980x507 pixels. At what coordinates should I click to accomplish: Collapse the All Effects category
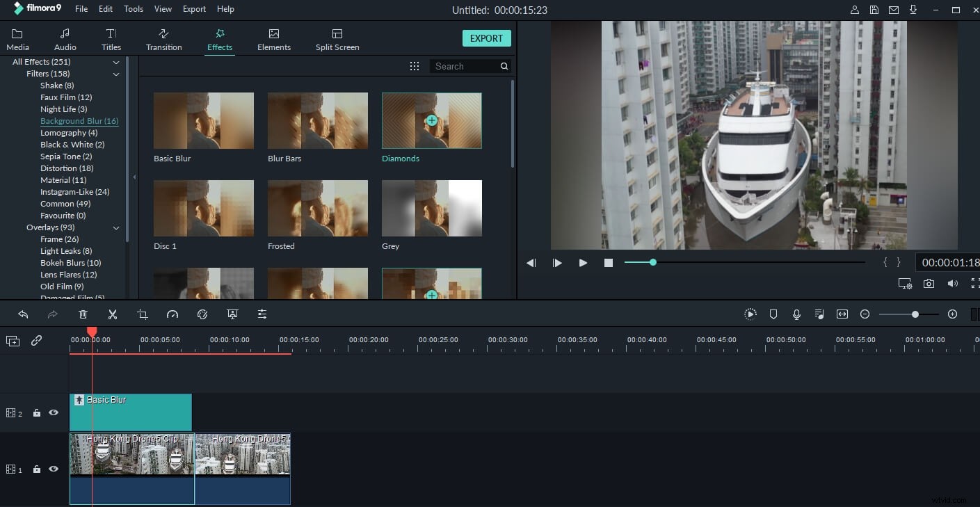116,62
